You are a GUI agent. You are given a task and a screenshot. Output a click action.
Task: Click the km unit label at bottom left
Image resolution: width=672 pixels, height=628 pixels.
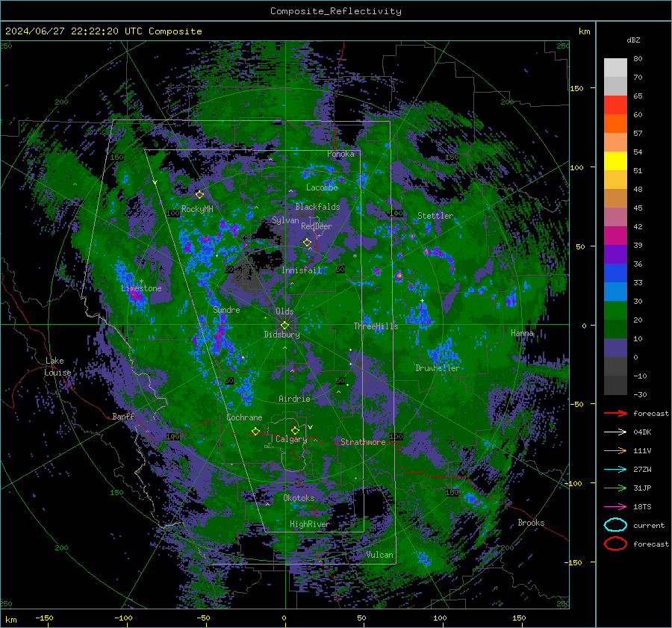point(10,620)
